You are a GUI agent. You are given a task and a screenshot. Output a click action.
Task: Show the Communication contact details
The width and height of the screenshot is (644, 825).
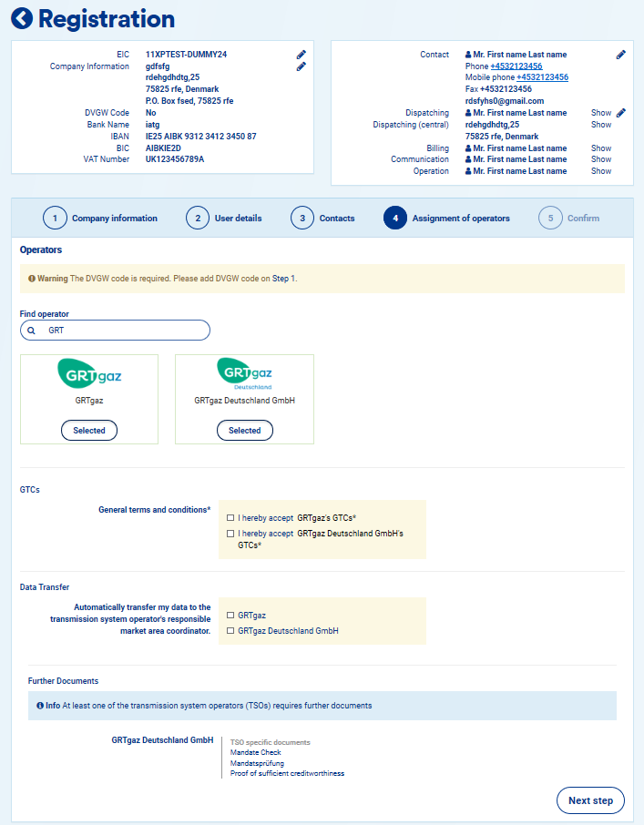(x=601, y=159)
